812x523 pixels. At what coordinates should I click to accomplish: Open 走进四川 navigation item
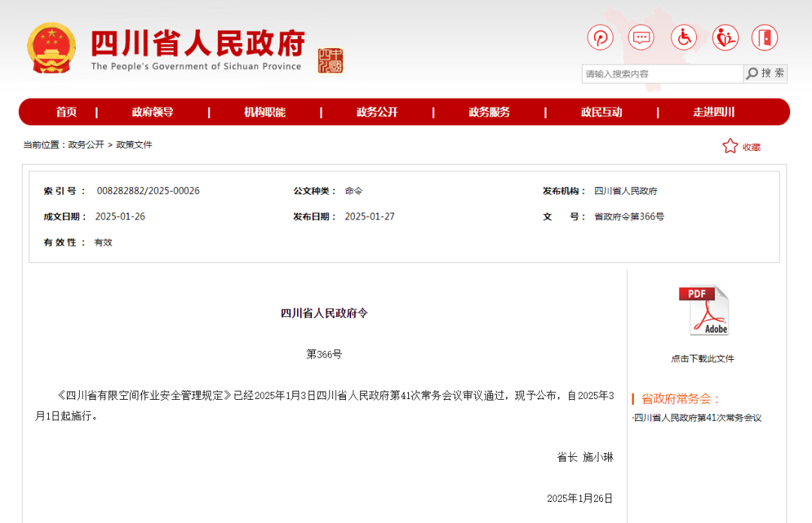pos(714,112)
